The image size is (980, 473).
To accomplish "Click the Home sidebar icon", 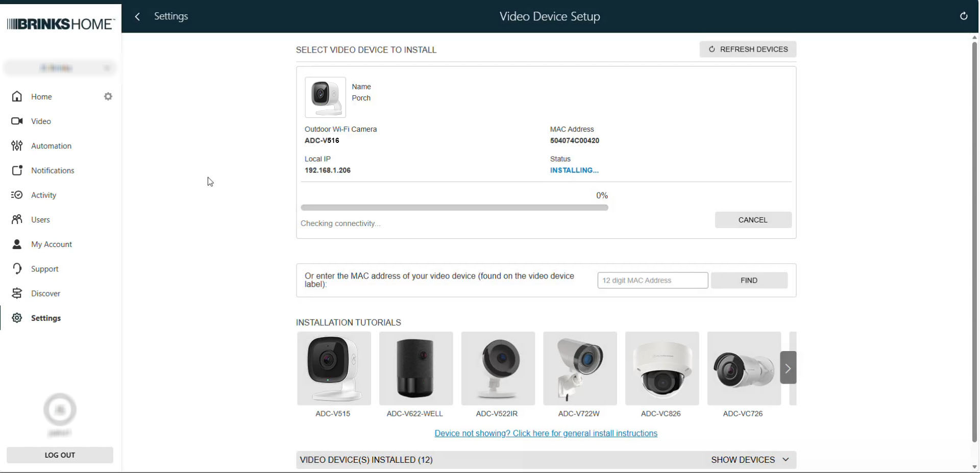I will pyautogui.click(x=17, y=96).
